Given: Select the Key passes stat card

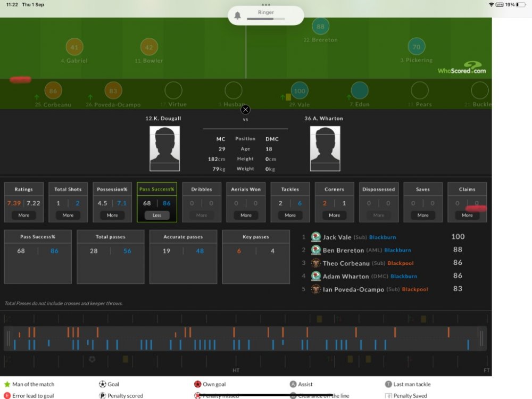Looking at the screenshot, I should (x=256, y=256).
